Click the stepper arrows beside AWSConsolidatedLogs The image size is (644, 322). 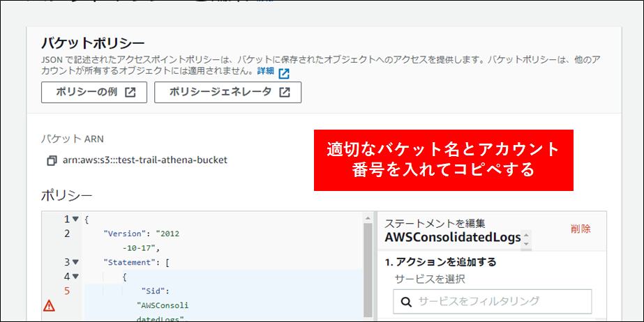point(526,238)
